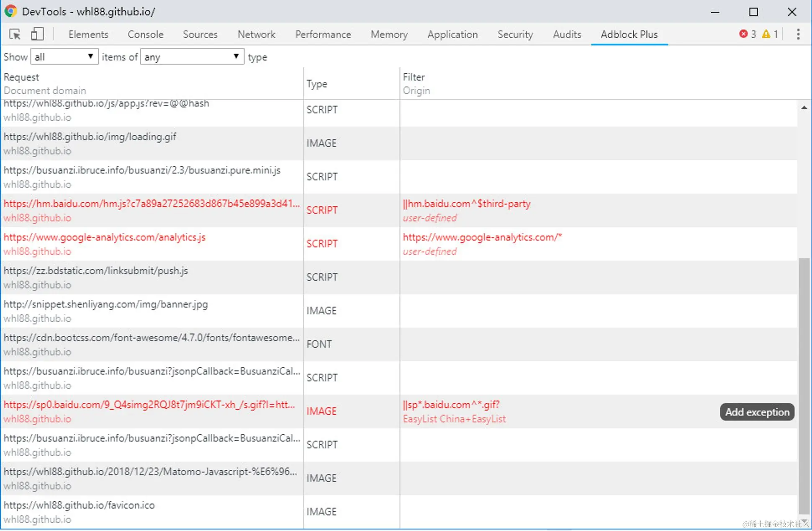The width and height of the screenshot is (812, 531).
Task: Click the Add exception button
Action: [x=757, y=412]
